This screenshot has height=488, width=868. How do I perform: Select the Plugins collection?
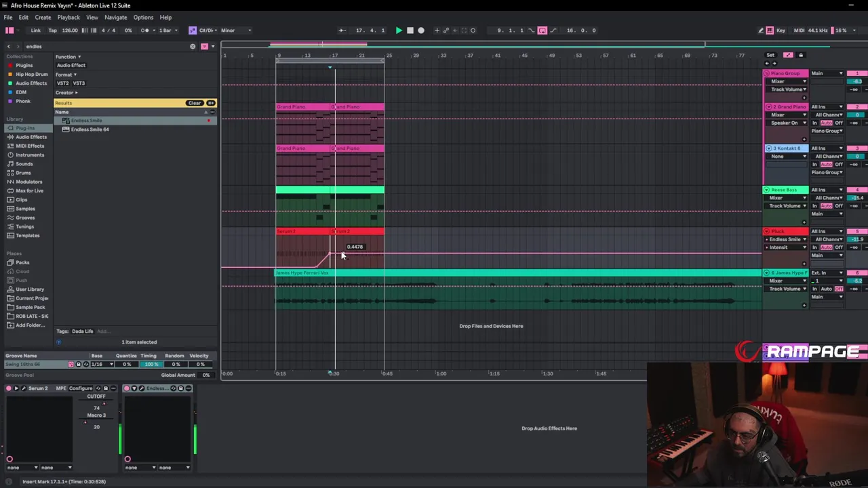pyautogui.click(x=24, y=65)
